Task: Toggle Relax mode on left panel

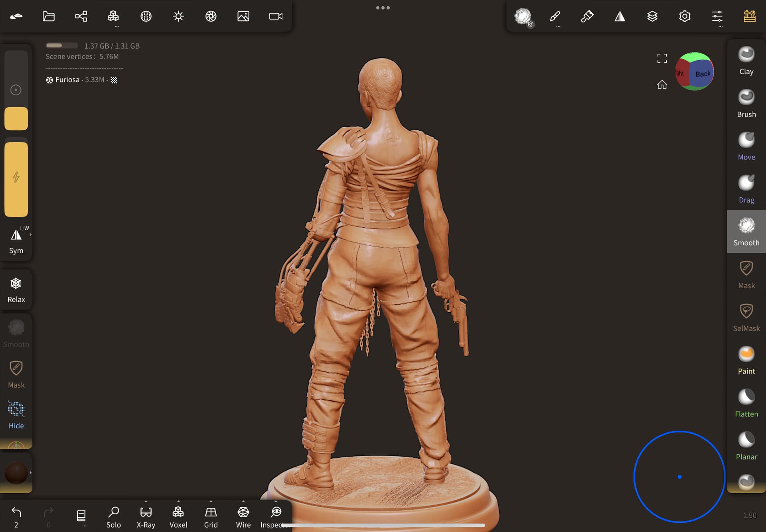Action: click(16, 290)
